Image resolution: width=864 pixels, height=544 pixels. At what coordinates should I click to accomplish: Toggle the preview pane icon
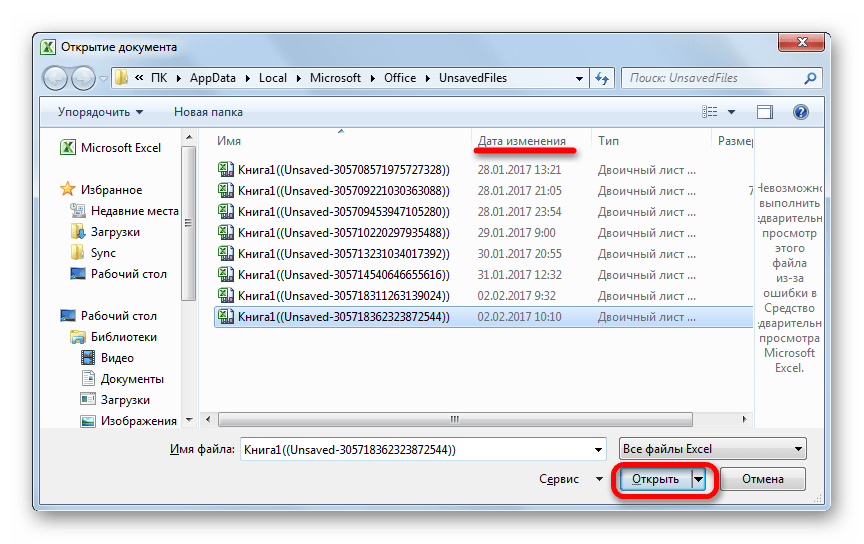pos(765,112)
